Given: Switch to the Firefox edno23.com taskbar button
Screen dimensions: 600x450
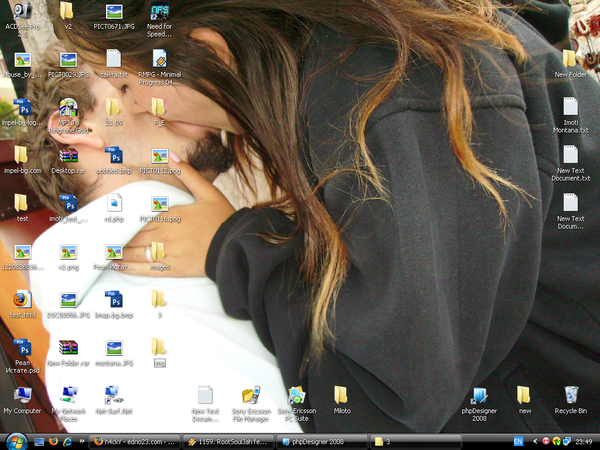Looking at the screenshot, I should coord(135,442).
